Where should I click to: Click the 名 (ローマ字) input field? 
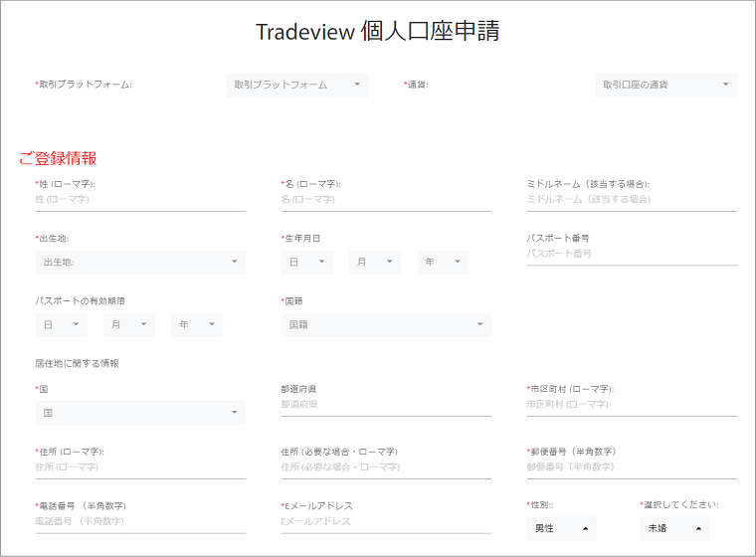pos(386,200)
